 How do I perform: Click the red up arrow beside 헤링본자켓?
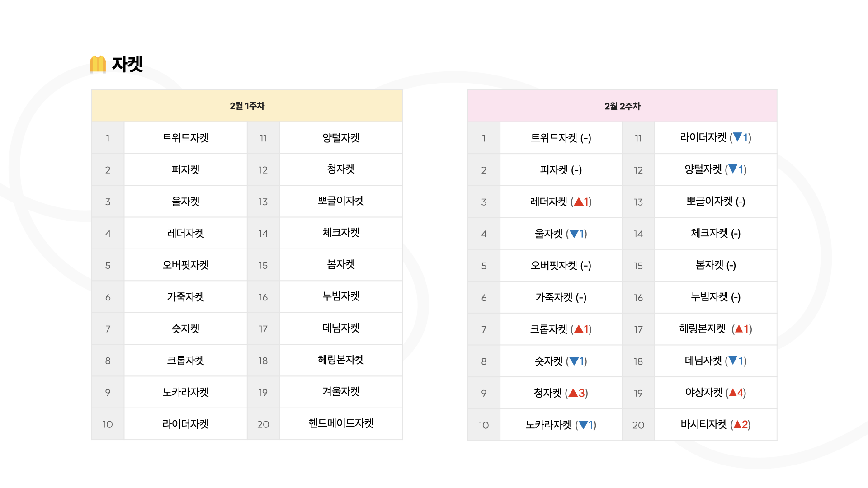click(x=739, y=328)
